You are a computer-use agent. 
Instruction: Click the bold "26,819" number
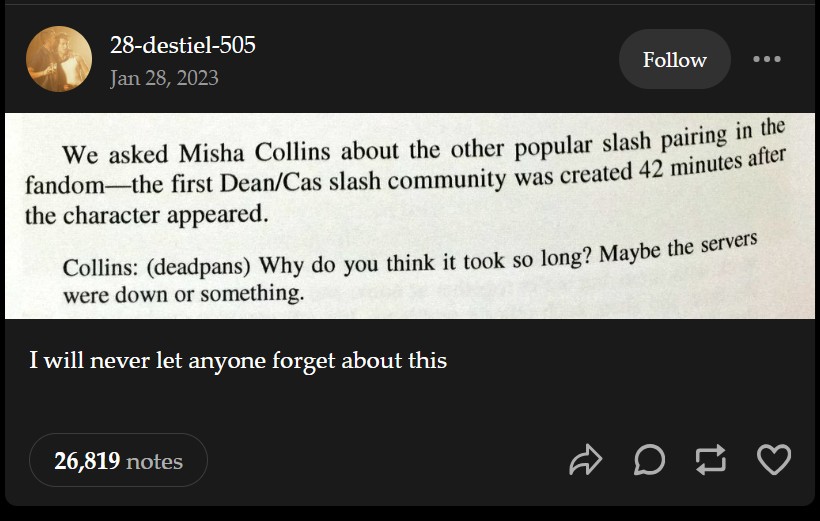pos(87,461)
